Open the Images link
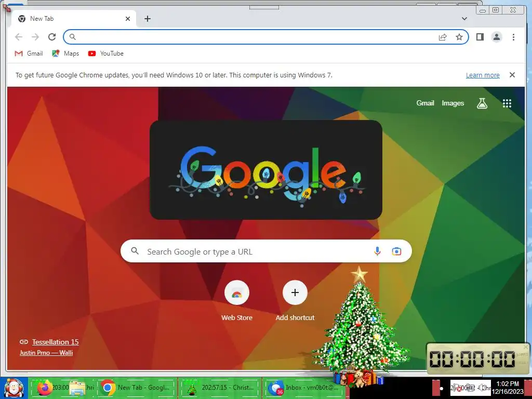This screenshot has height=399, width=532. coord(453,103)
